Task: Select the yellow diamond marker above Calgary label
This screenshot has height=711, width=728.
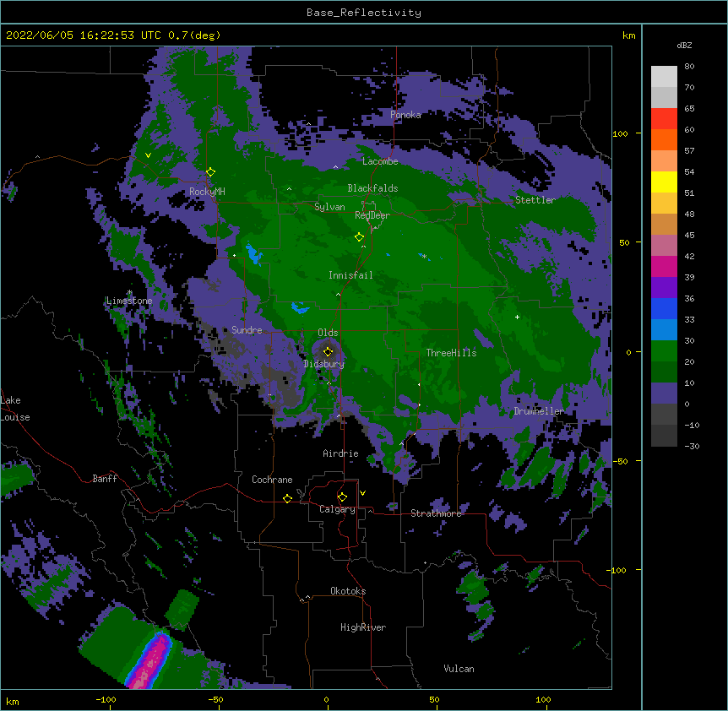Action: pos(342,497)
